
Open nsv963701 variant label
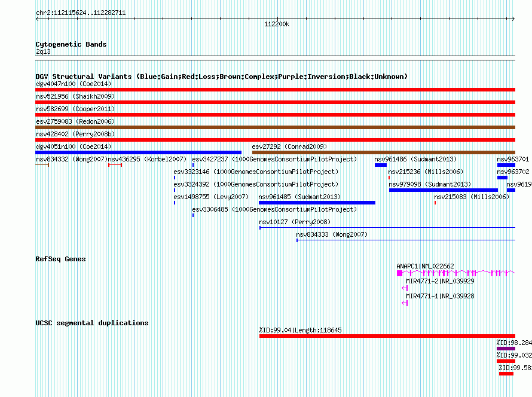click(513, 159)
